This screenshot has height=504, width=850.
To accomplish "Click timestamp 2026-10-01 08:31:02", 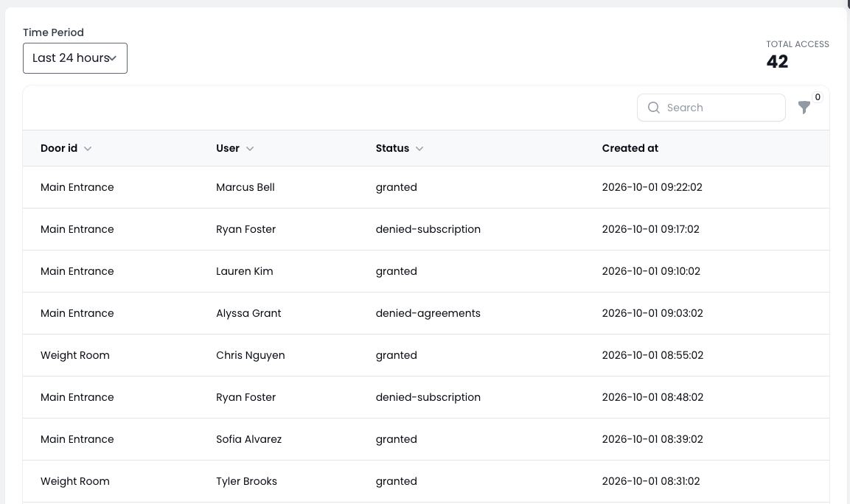I will (x=651, y=481).
